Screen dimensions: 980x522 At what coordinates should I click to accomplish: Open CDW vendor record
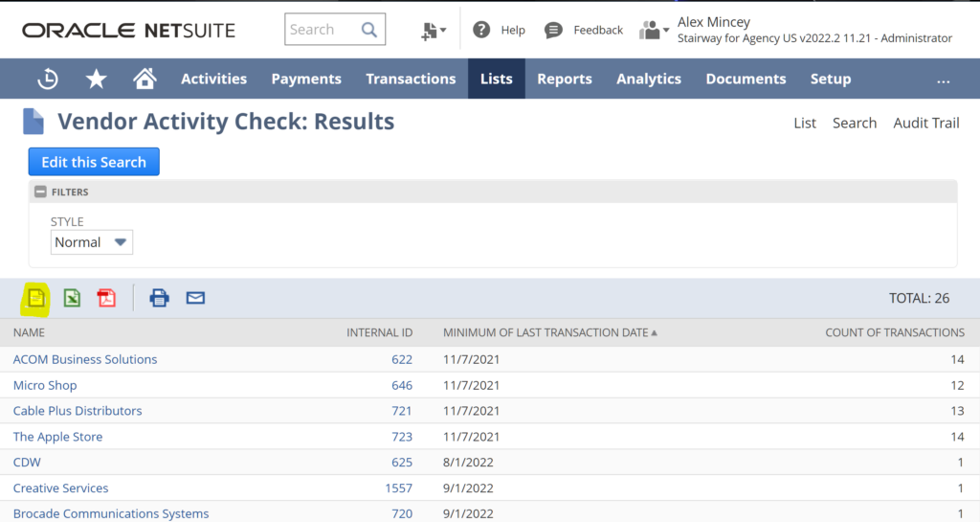pyautogui.click(x=27, y=463)
